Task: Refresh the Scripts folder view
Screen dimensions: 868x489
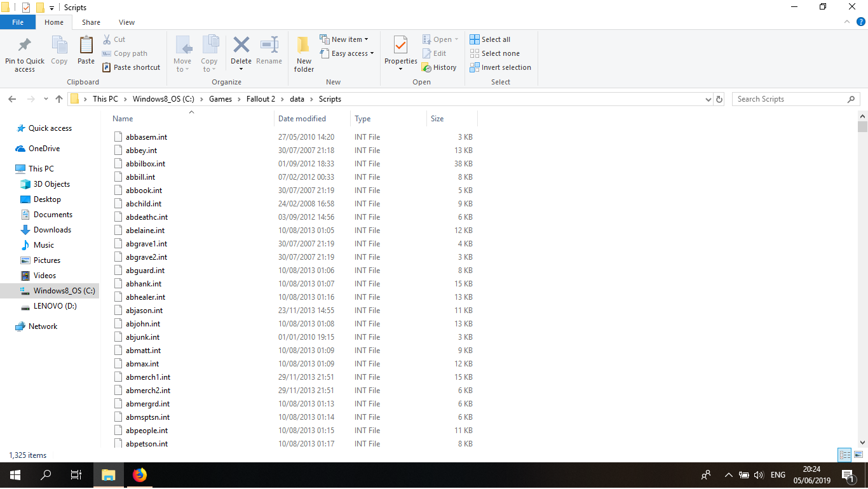Action: [x=719, y=99]
